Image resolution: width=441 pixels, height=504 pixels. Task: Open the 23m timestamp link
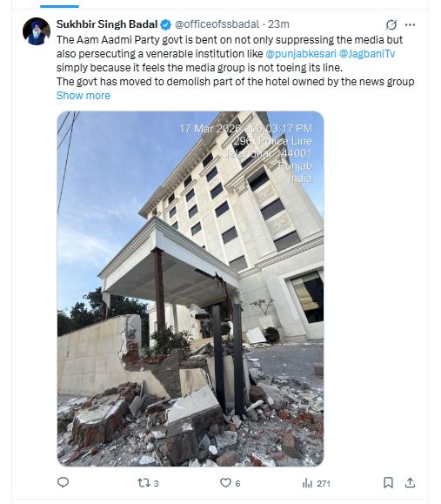click(x=278, y=24)
